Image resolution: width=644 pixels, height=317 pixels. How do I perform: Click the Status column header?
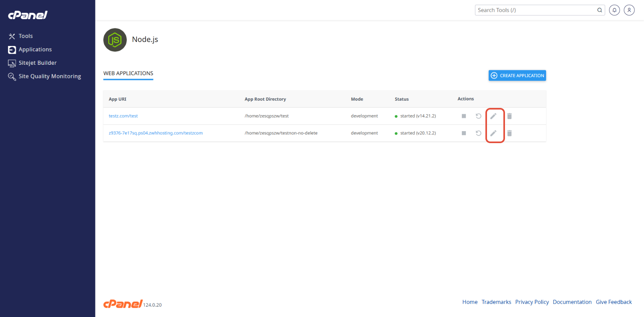click(402, 99)
